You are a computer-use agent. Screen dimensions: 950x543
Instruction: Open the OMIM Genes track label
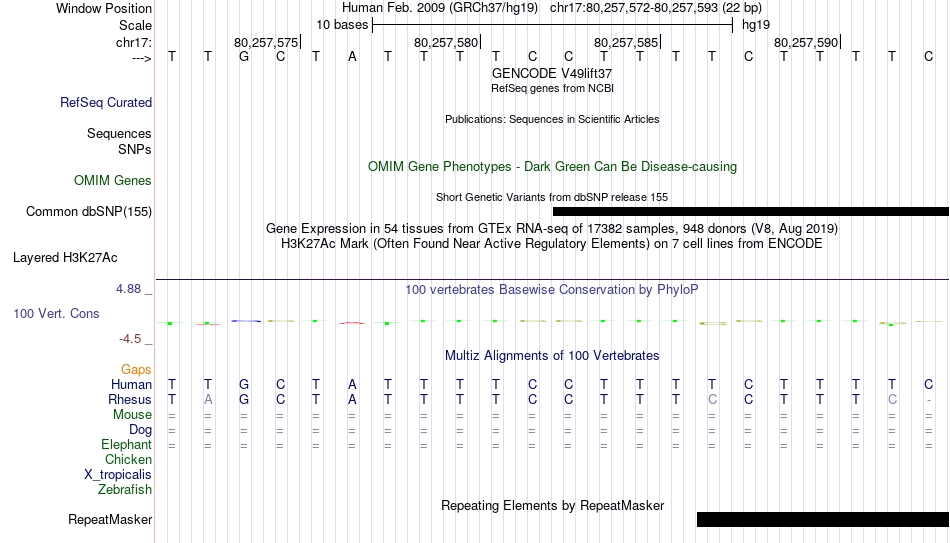pyautogui.click(x=112, y=181)
